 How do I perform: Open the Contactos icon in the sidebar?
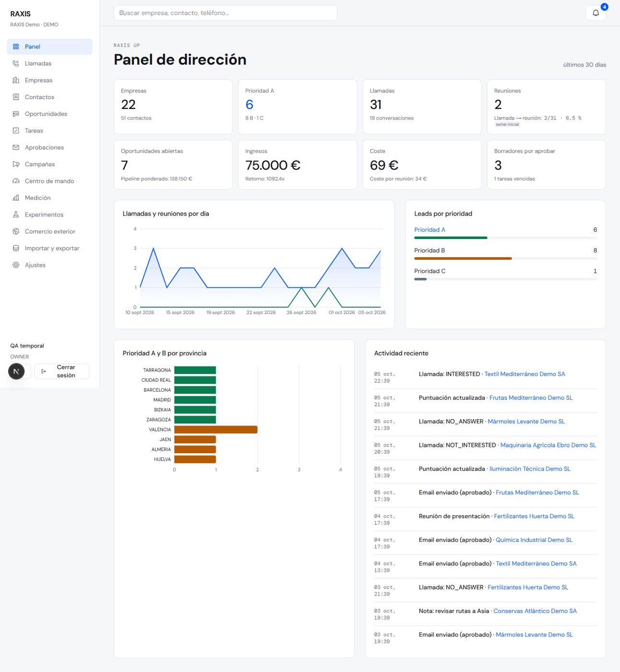[16, 97]
